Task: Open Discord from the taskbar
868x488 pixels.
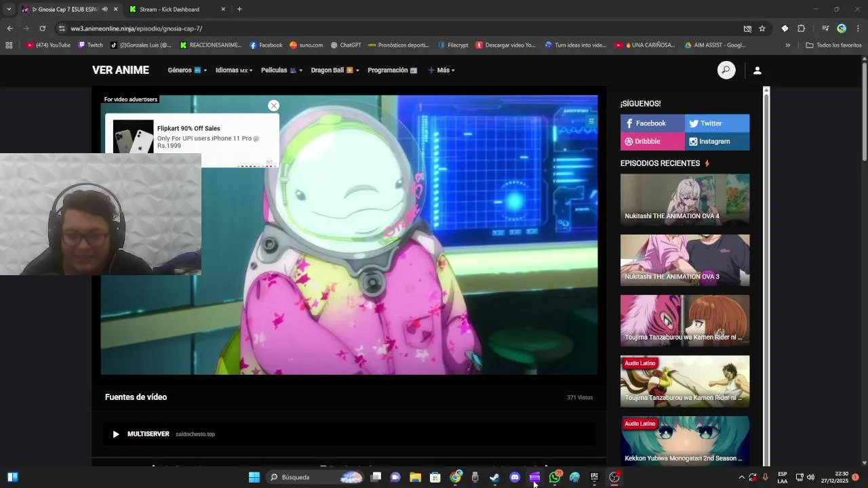Action: (515, 477)
